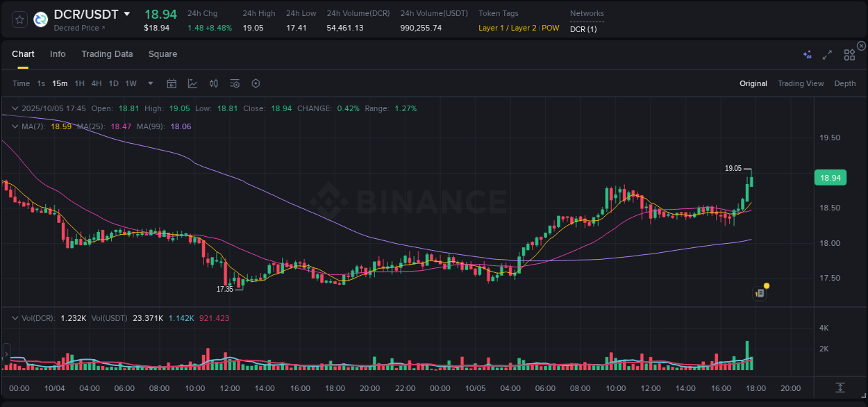Open the widgets layout grid icon
This screenshot has width=868, height=407.
849,54
